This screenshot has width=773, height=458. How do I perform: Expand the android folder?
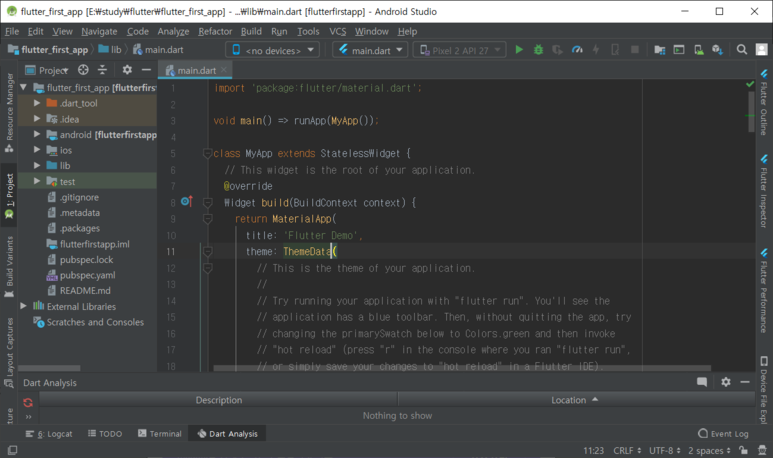(37, 134)
